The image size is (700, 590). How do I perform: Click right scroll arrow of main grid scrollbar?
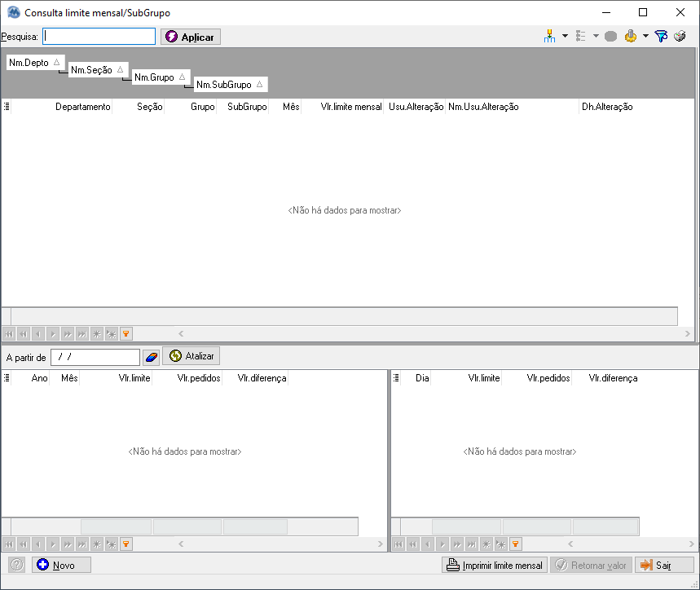[x=688, y=334]
